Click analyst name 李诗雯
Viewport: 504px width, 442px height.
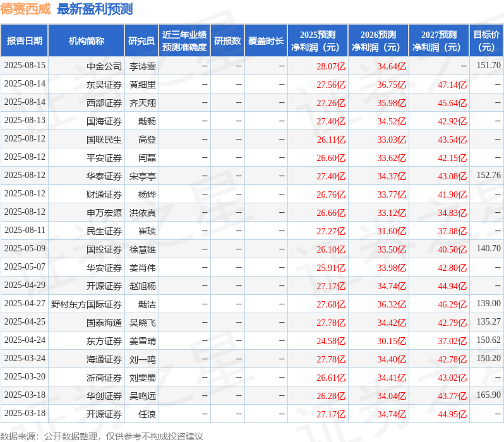click(x=142, y=66)
